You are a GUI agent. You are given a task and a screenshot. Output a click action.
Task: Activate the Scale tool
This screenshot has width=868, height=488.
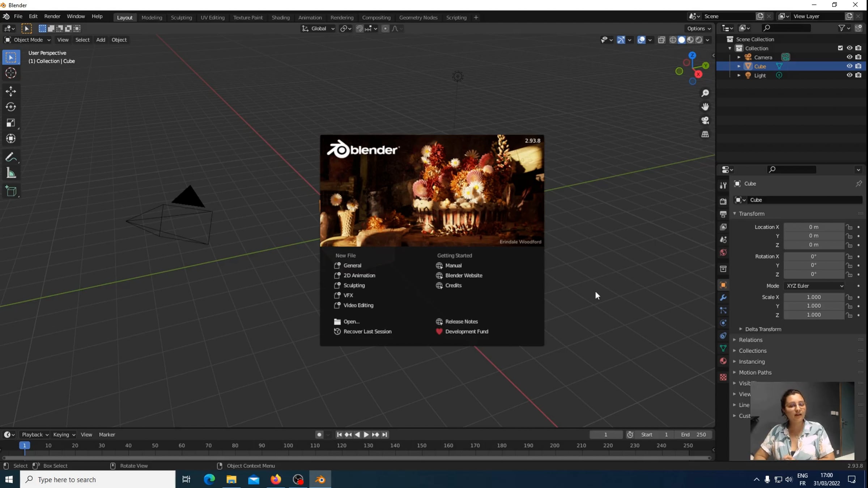[x=11, y=123]
